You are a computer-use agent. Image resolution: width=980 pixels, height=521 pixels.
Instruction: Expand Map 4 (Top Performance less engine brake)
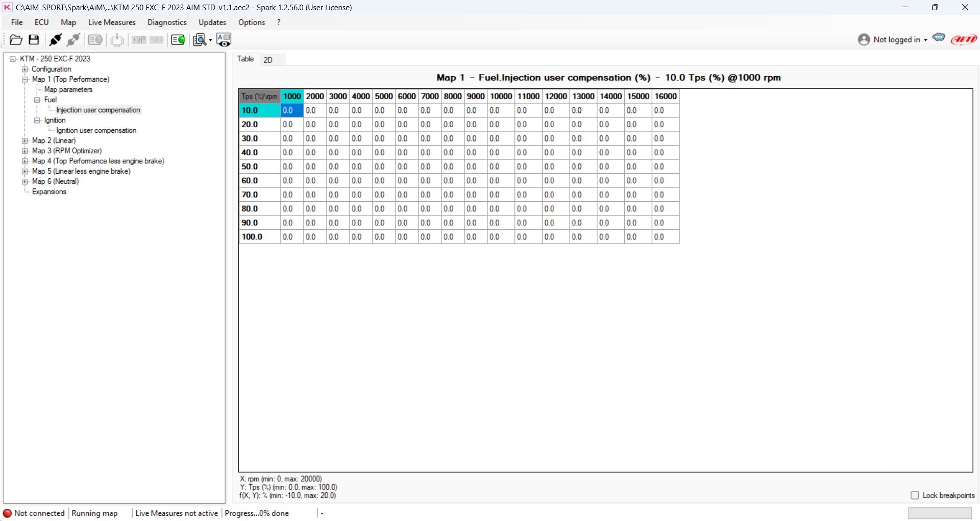coord(24,161)
